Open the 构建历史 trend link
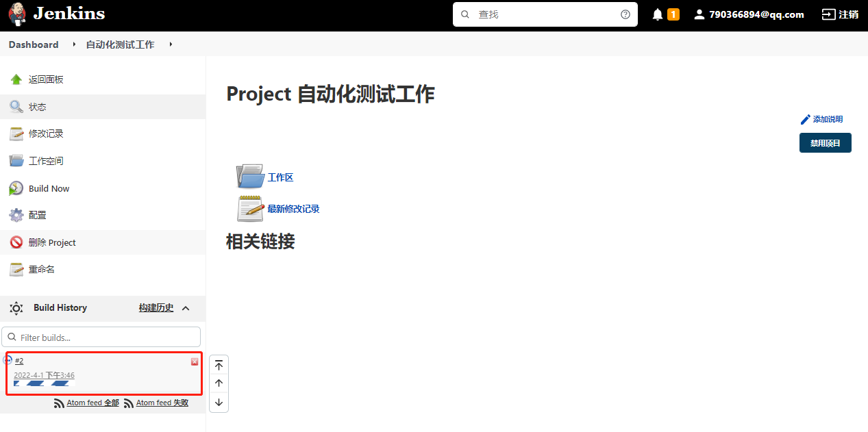868x432 pixels. tap(156, 308)
